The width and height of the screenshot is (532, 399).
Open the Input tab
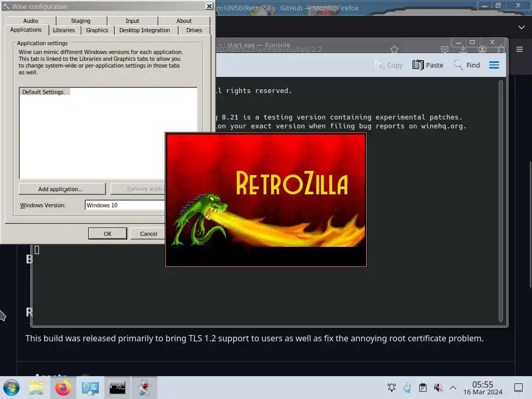click(x=132, y=21)
